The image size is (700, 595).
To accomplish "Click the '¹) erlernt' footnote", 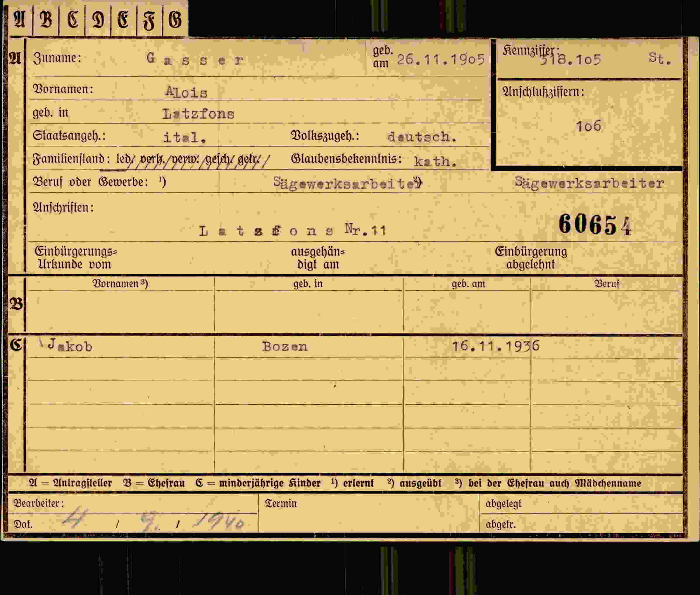I will coord(352,483).
